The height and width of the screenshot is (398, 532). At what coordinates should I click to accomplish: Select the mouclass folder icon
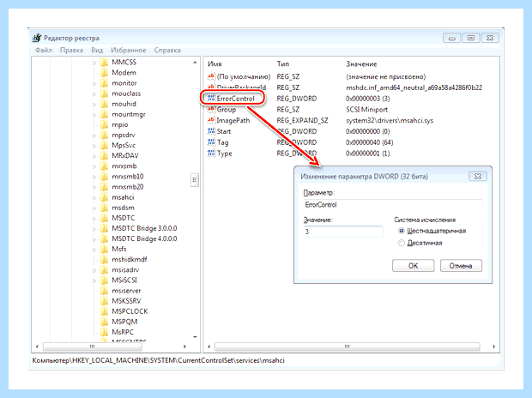point(105,93)
